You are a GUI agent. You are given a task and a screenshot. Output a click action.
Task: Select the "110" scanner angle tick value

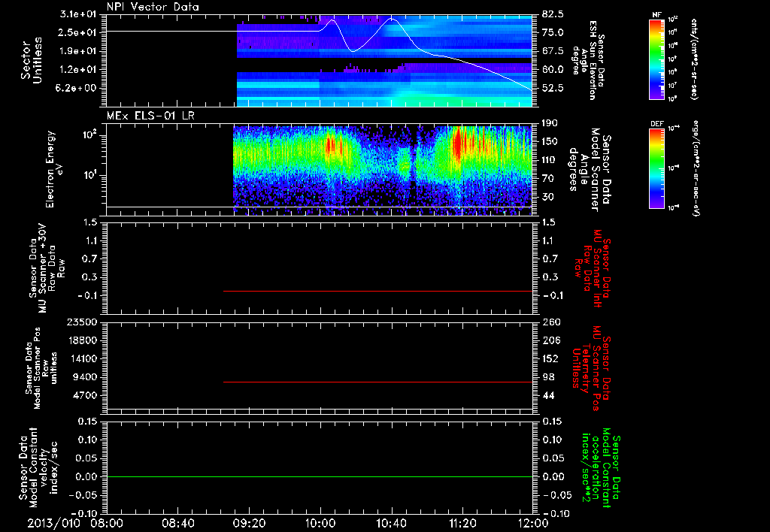[x=550, y=160]
